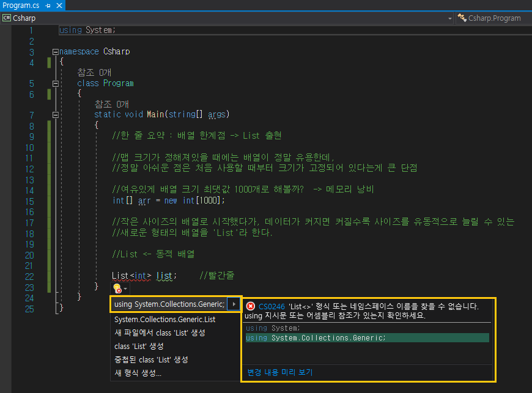The image size is (532, 393).
Task: Click line number 22 in gutter
Action: (29, 277)
